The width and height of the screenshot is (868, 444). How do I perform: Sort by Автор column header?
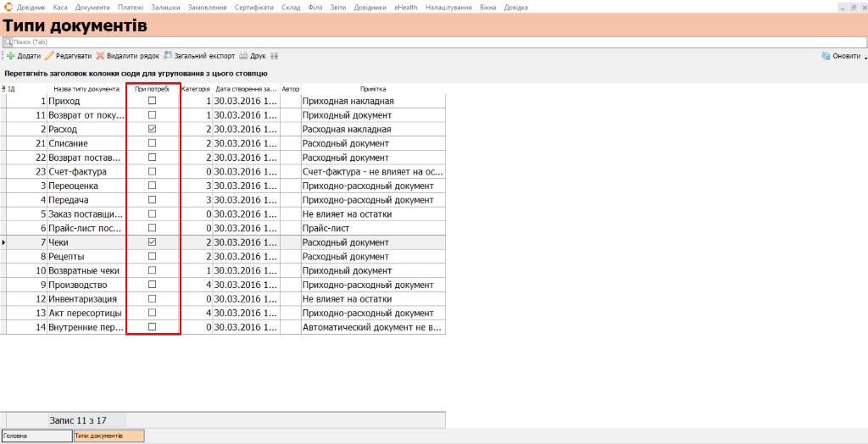click(291, 89)
